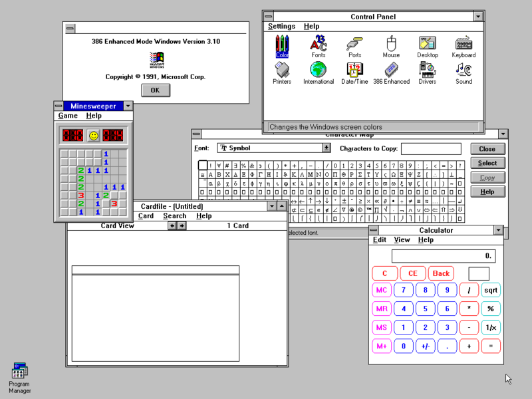532x399 pixels.
Task: Open the Help menu in Minesweeper
Action: (x=94, y=116)
